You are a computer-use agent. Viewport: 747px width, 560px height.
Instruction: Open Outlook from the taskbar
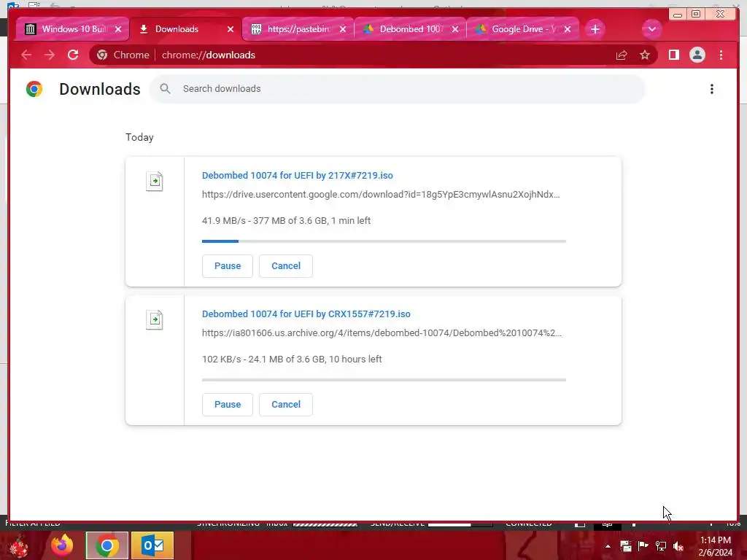pos(152,545)
